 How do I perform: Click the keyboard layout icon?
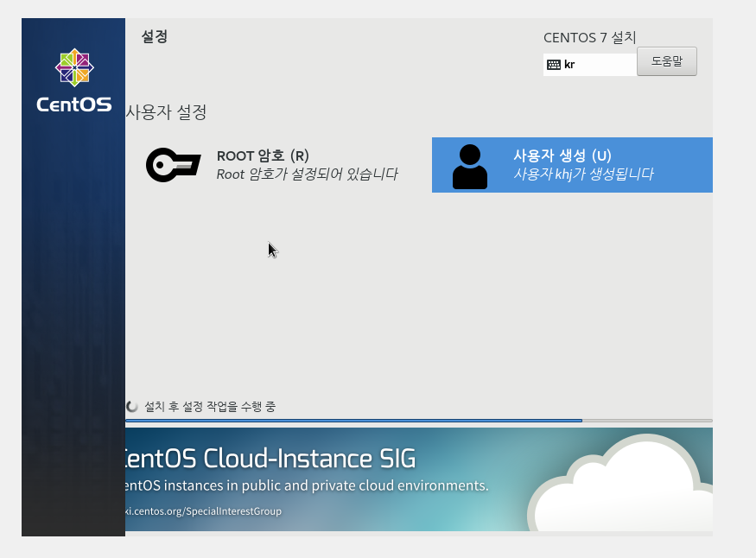pyautogui.click(x=554, y=65)
